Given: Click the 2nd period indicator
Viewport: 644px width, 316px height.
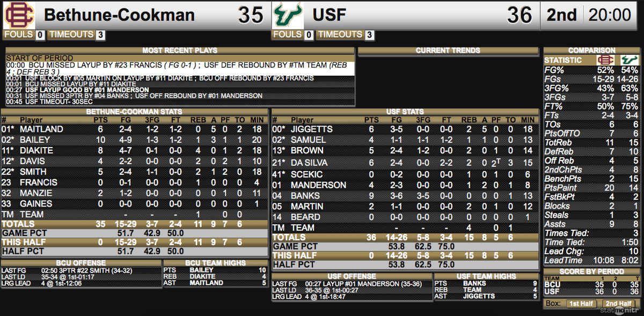Looking at the screenshot, I should click(561, 15).
